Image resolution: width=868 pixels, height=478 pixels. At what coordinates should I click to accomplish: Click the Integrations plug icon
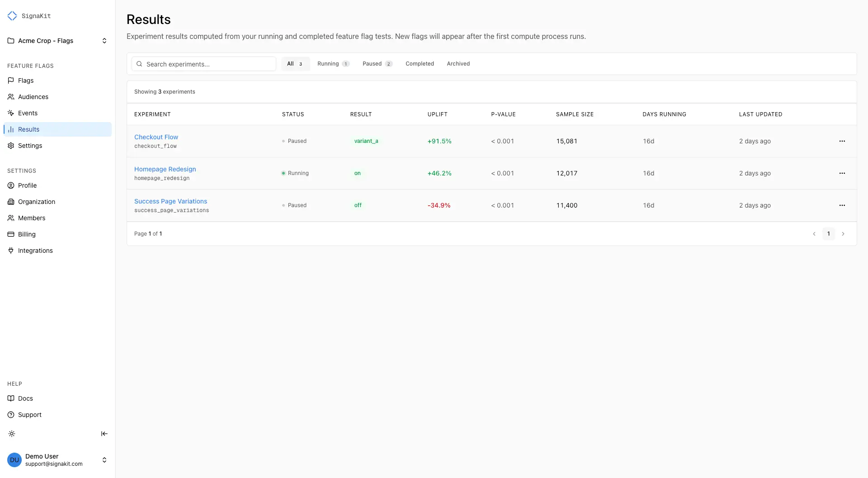11,251
